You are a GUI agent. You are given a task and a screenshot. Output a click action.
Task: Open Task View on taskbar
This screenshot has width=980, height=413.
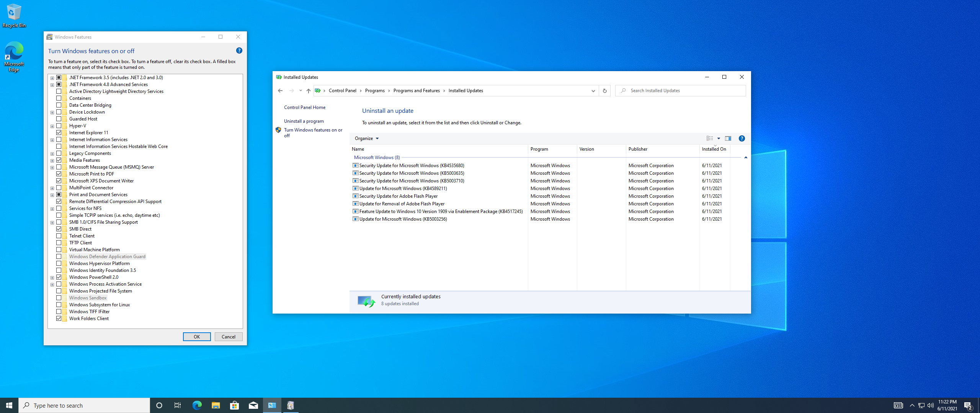click(178, 405)
